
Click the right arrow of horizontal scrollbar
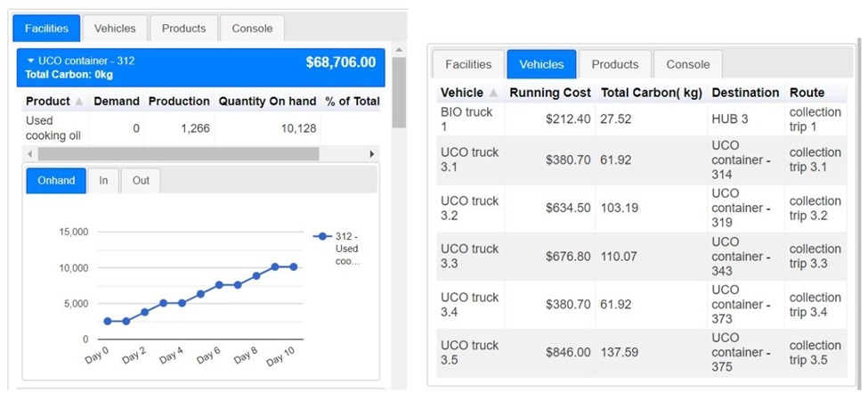point(372,154)
